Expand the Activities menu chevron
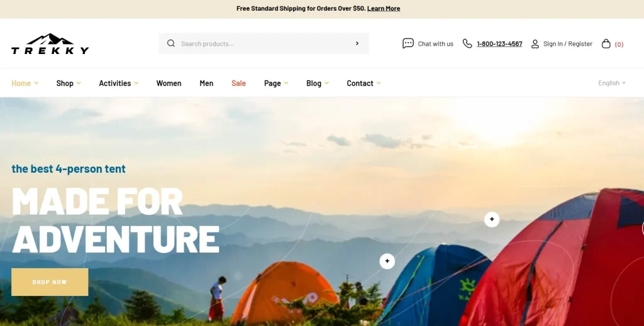 pyautogui.click(x=136, y=84)
